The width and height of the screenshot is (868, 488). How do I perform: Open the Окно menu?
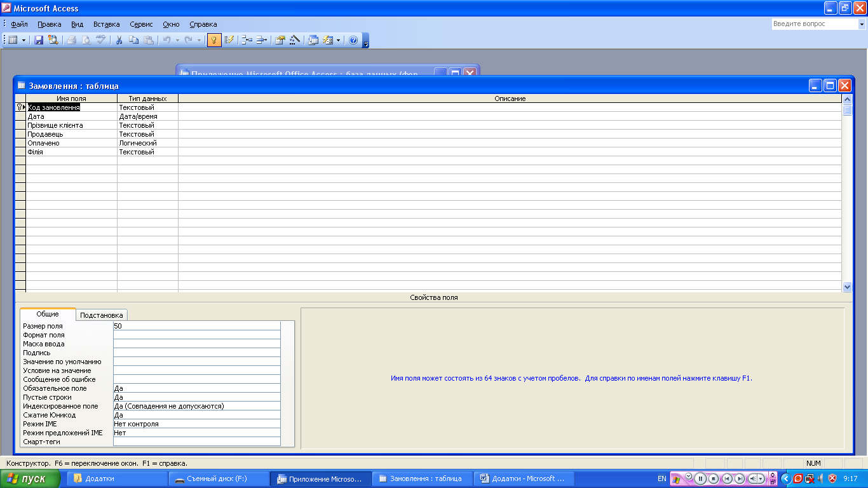click(171, 24)
